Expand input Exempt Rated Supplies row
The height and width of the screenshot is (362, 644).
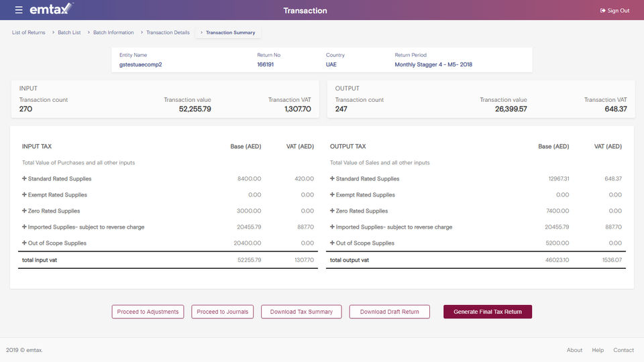tap(24, 194)
